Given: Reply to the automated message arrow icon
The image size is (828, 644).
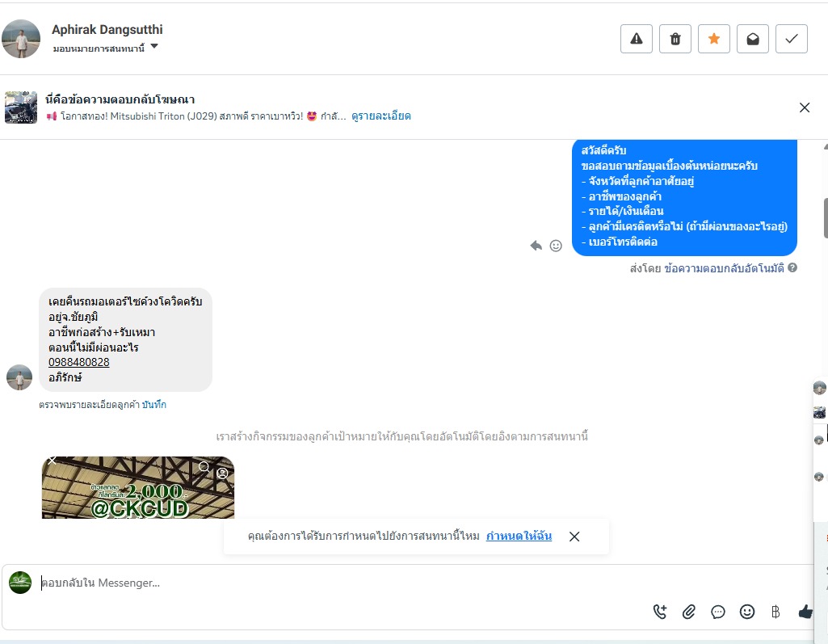Looking at the screenshot, I should (x=536, y=246).
